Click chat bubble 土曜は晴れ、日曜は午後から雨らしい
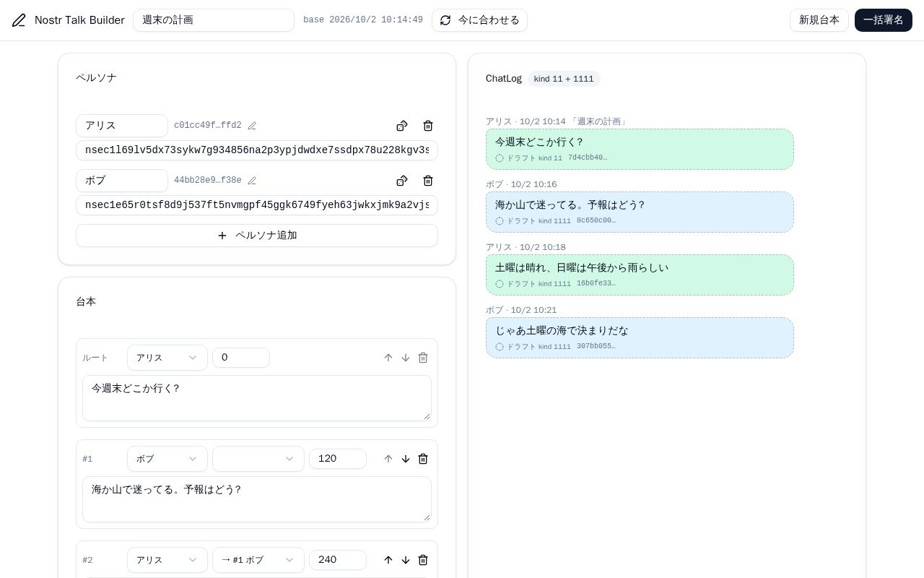Screen dimensions: 924x578 [640, 275]
